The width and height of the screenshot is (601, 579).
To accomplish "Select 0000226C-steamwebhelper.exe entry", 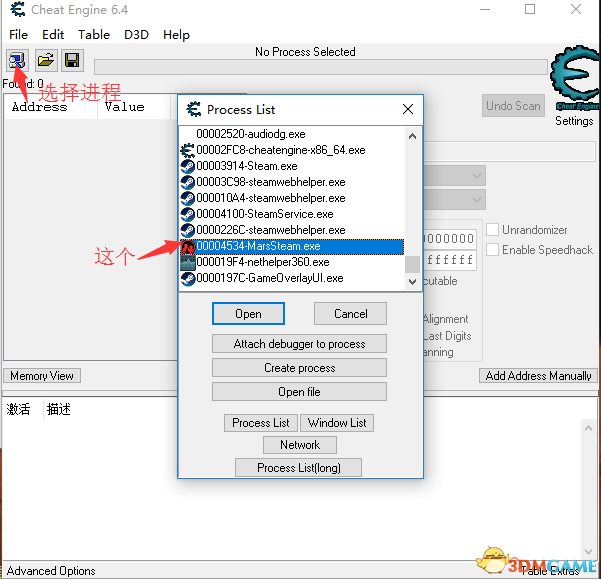I will pos(292,230).
